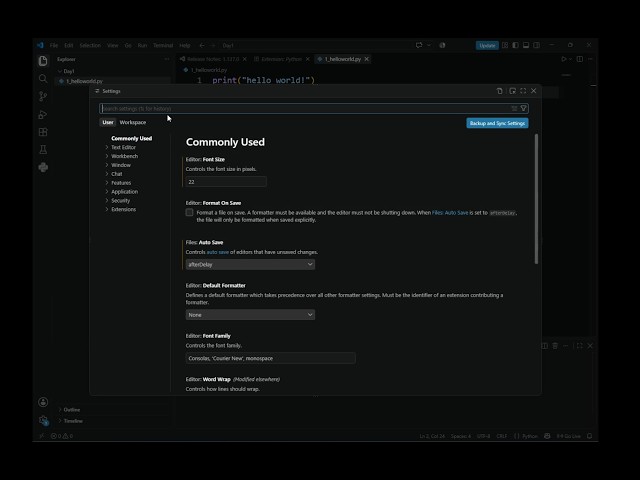Follow the auto save link
640x480 pixels.
(x=218, y=252)
